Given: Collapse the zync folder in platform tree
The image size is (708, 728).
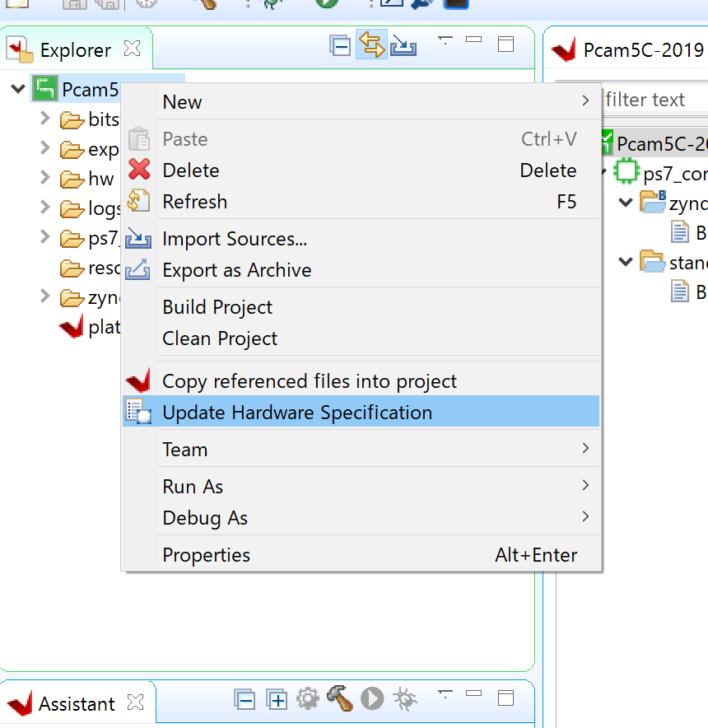Looking at the screenshot, I should tap(626, 203).
